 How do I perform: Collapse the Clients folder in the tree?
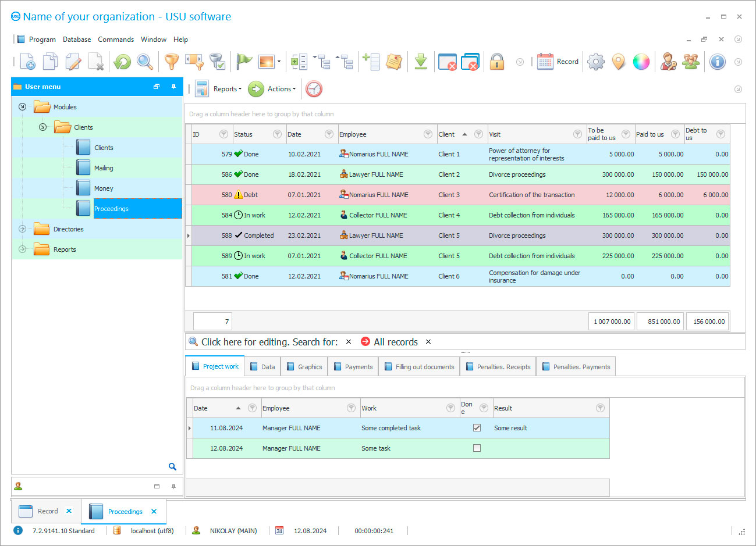[42, 127]
